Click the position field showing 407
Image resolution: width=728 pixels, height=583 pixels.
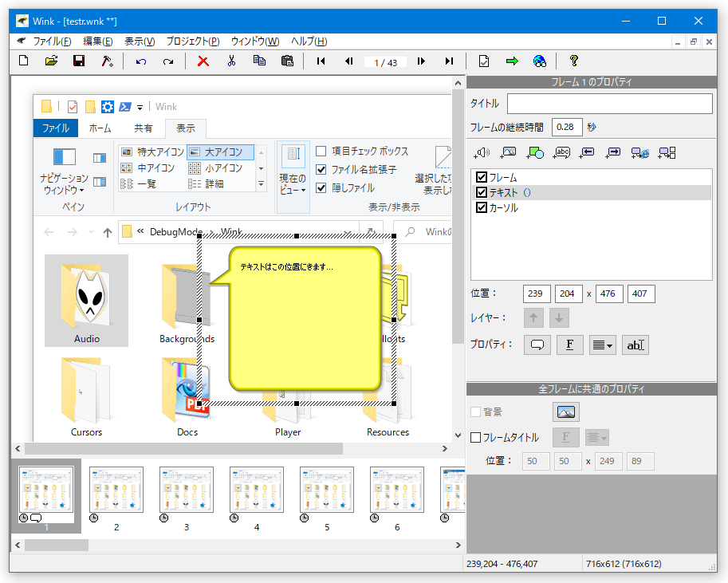pyautogui.click(x=641, y=293)
